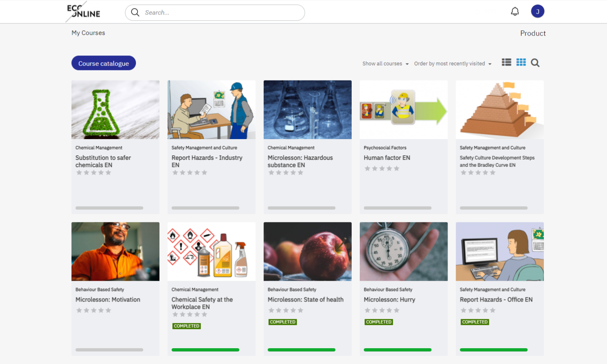607x364 pixels.
Task: Expand Order by most recently visited
Action: coord(453,63)
